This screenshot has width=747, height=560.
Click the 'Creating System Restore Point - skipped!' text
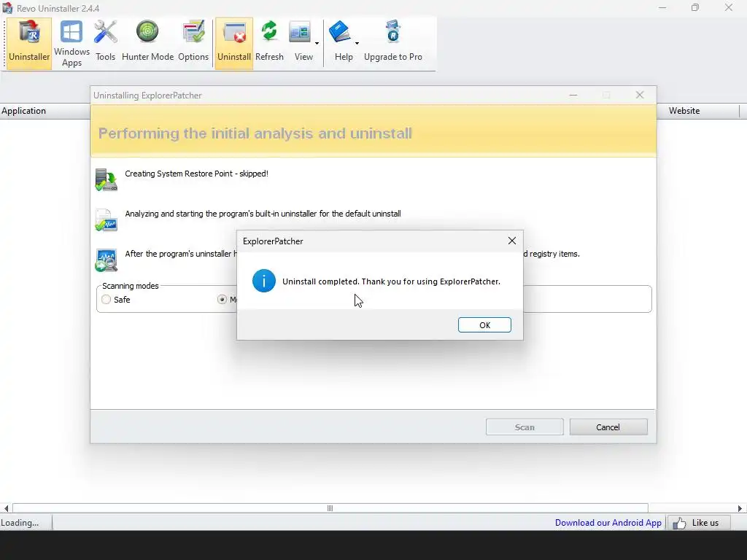[197, 174]
